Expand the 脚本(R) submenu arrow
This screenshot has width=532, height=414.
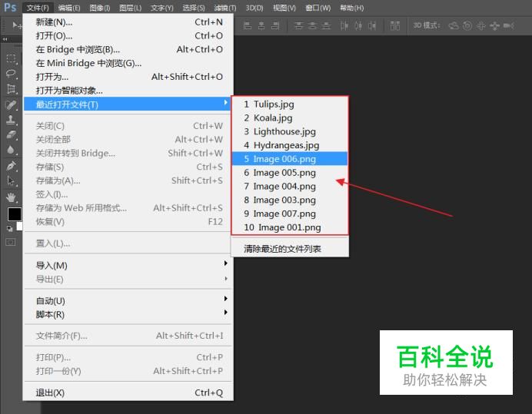click(x=225, y=313)
